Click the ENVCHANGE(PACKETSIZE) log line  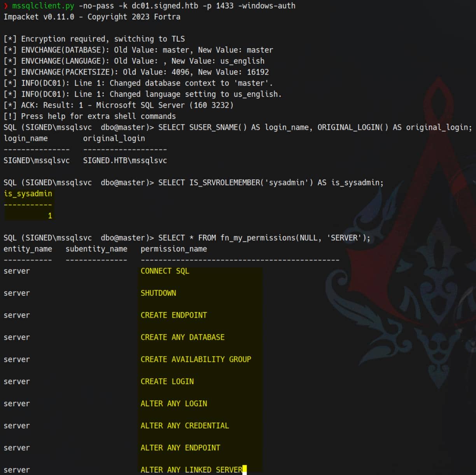136,72
